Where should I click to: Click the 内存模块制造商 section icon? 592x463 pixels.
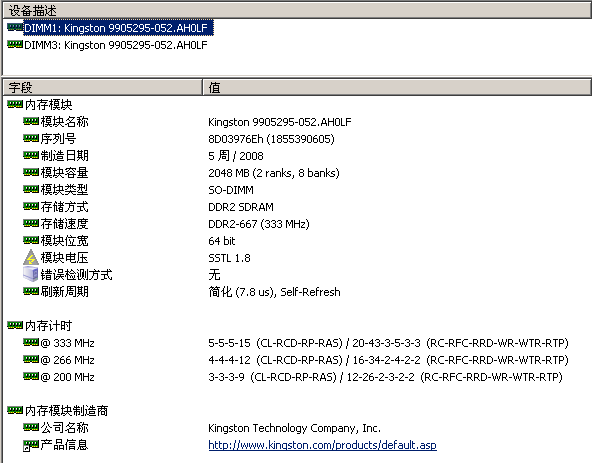click(x=15, y=410)
